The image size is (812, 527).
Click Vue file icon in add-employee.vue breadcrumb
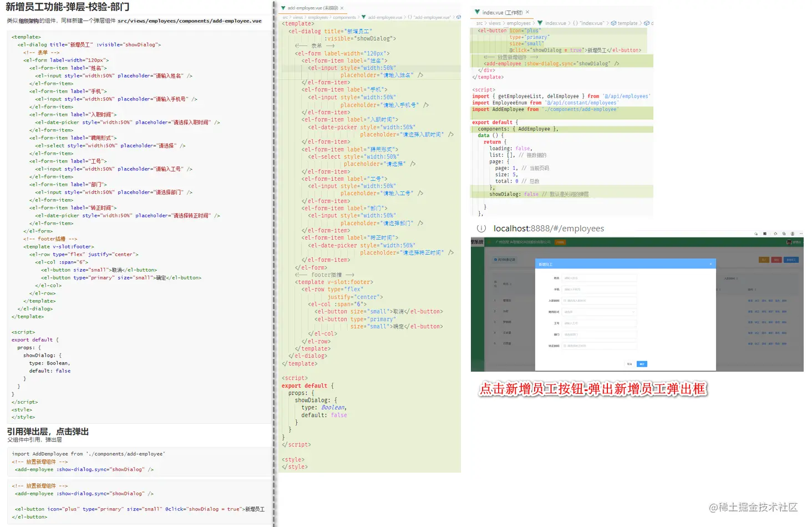[364, 17]
